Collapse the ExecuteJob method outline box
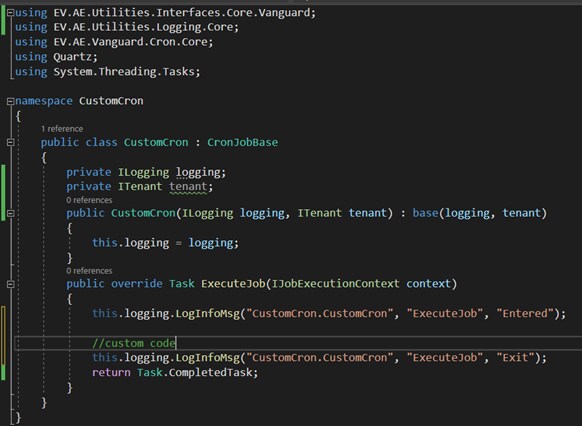Image resolution: width=582 pixels, height=426 pixels. [10, 284]
